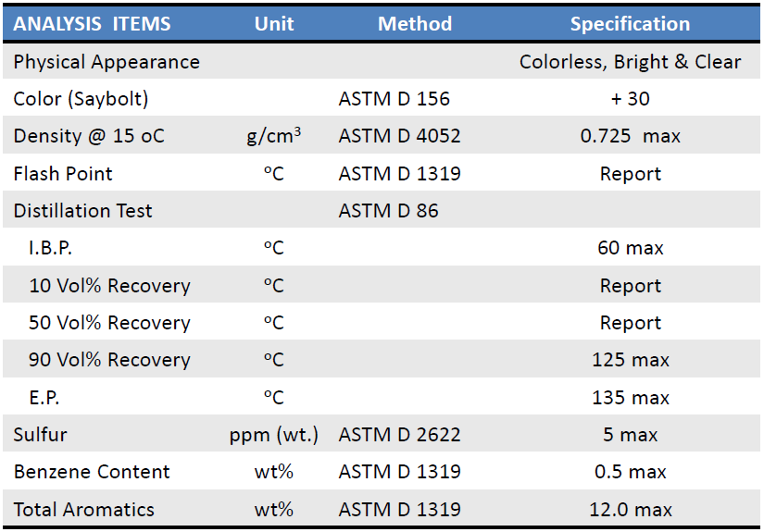Click the g/cm³ unit cell
The height and width of the screenshot is (532, 764).
tap(274, 136)
